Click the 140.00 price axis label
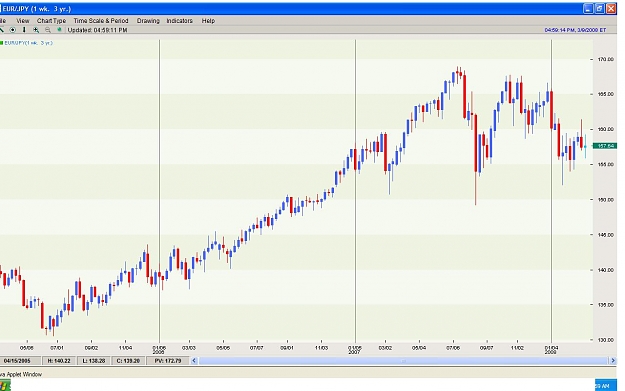The height and width of the screenshot is (391, 625). coord(605,270)
